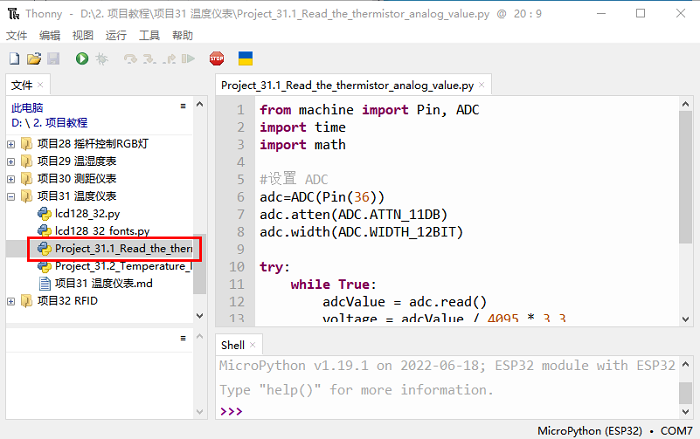Screen dimensions: 700x439
Task: Expand the 项目28 摇杆控制RGB灯 folder
Action: coord(11,144)
